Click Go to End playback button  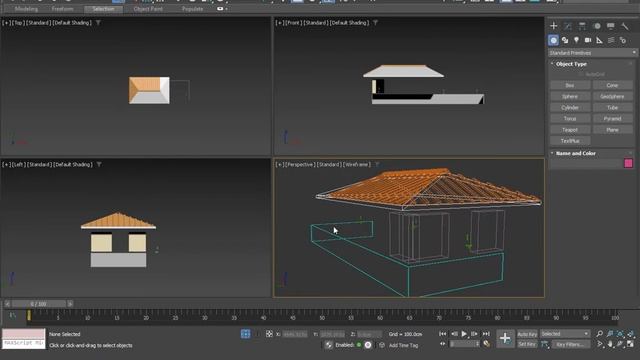click(x=486, y=334)
